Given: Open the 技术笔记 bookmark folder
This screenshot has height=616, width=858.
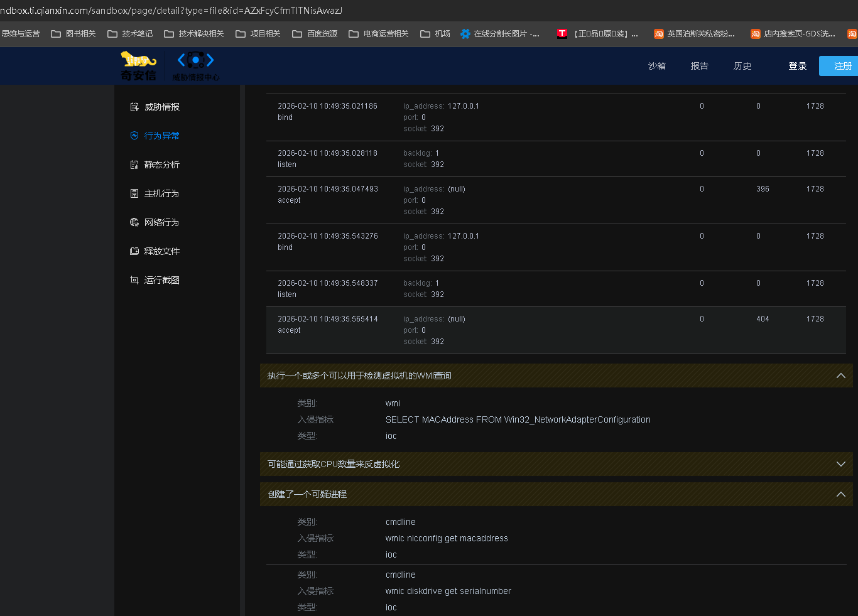Looking at the screenshot, I should (x=130, y=34).
